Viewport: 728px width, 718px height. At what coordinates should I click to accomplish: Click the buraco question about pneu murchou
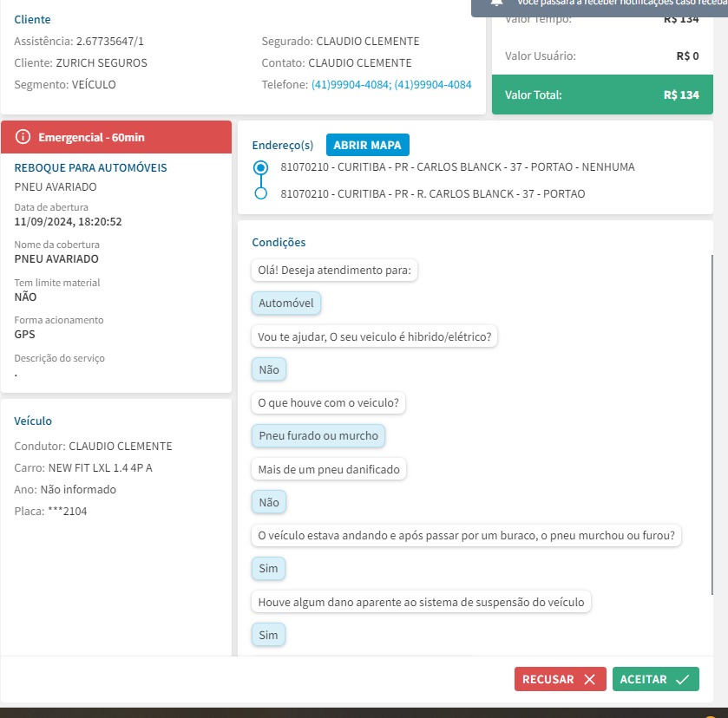(x=466, y=536)
